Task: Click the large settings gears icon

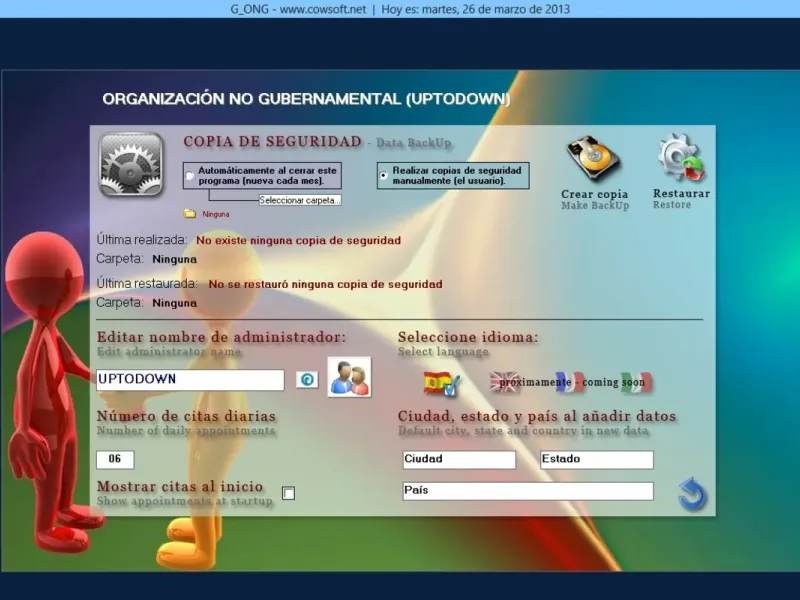Action: coord(131,164)
